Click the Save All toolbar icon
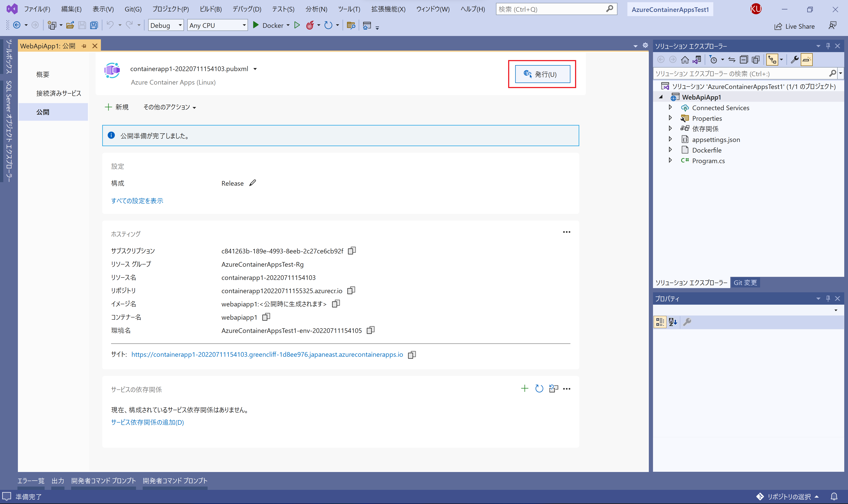This screenshot has width=848, height=504. pyautogui.click(x=94, y=25)
